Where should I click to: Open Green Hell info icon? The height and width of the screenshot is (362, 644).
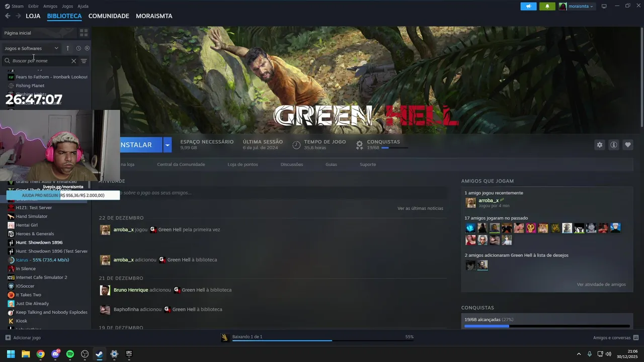tap(614, 145)
